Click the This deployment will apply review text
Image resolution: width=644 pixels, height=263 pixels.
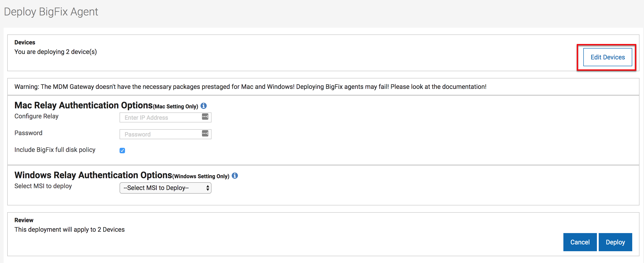click(69, 229)
